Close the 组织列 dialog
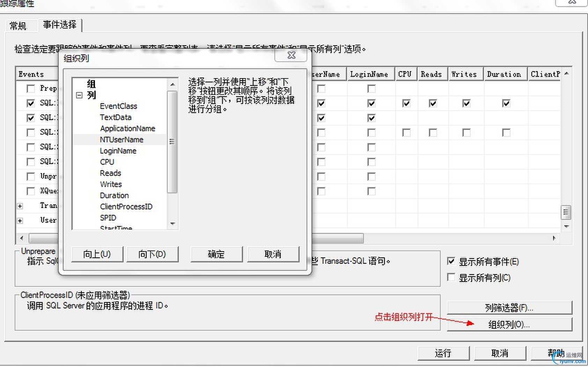The width and height of the screenshot is (588, 367). 291,55
